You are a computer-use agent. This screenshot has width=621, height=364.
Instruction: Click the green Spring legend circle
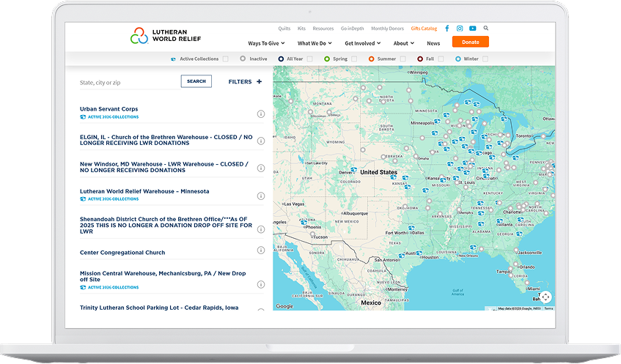(x=327, y=59)
